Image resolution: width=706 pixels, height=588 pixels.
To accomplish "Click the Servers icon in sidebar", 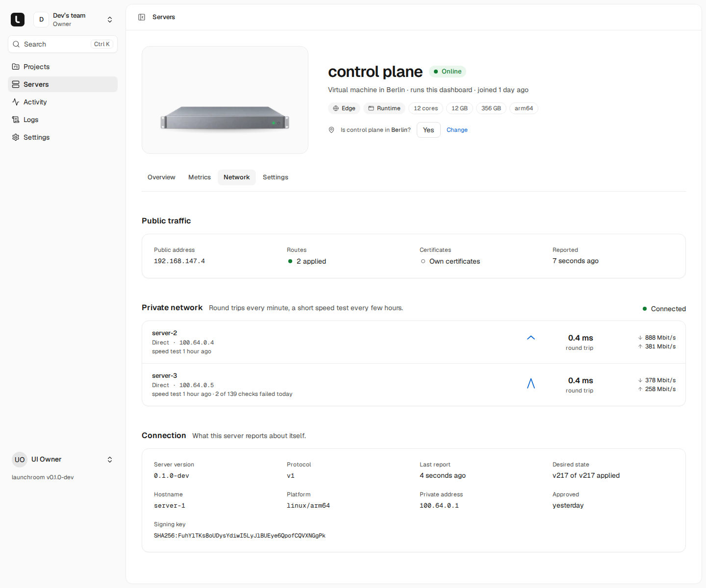I will tap(16, 84).
